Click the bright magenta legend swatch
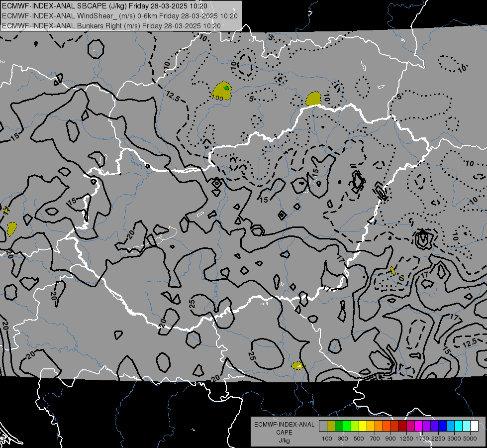The image size is (487, 448). coord(419,426)
